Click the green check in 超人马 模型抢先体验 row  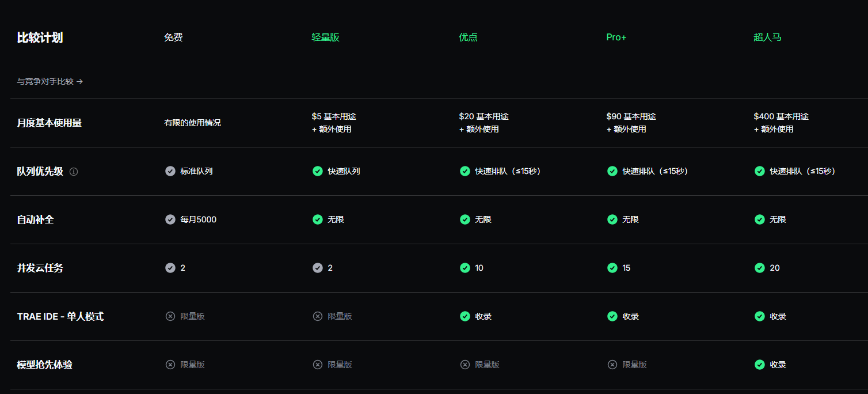pyautogui.click(x=760, y=365)
